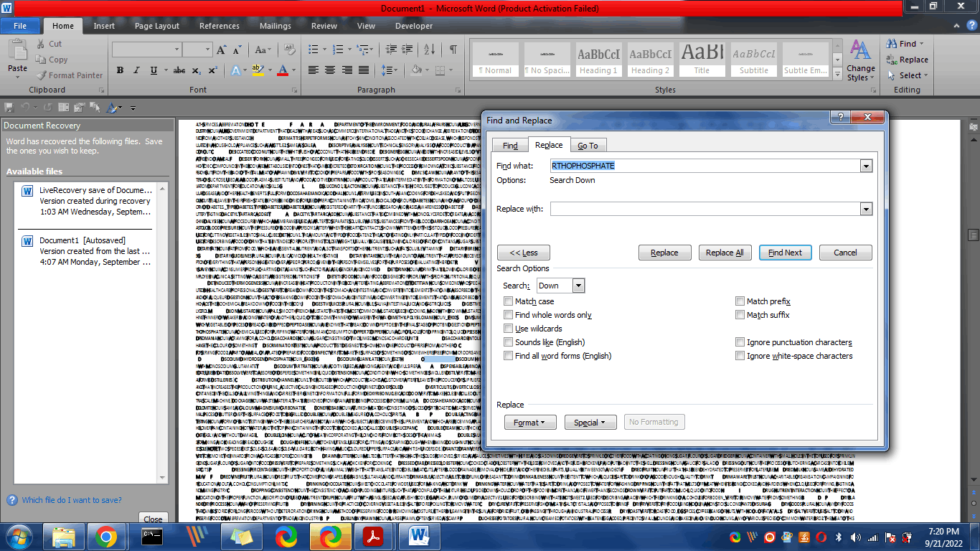
Task: Apply Bold formatting
Action: [x=120, y=70]
